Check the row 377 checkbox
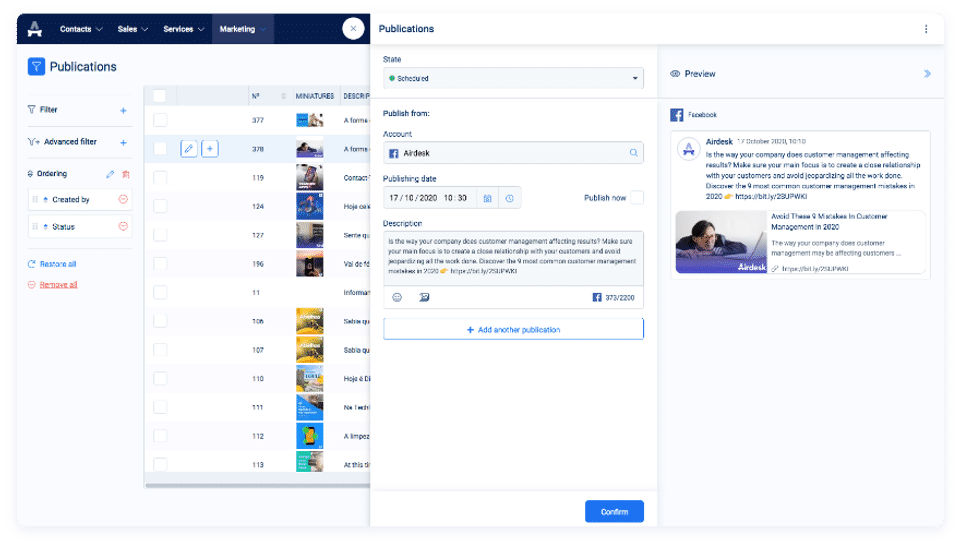 (160, 120)
